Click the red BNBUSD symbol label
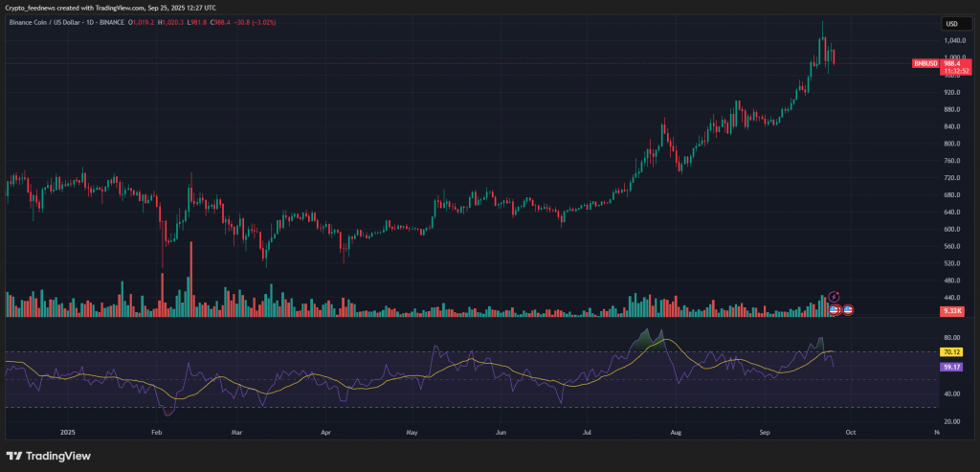This screenshot has height=472, width=980. coord(924,63)
